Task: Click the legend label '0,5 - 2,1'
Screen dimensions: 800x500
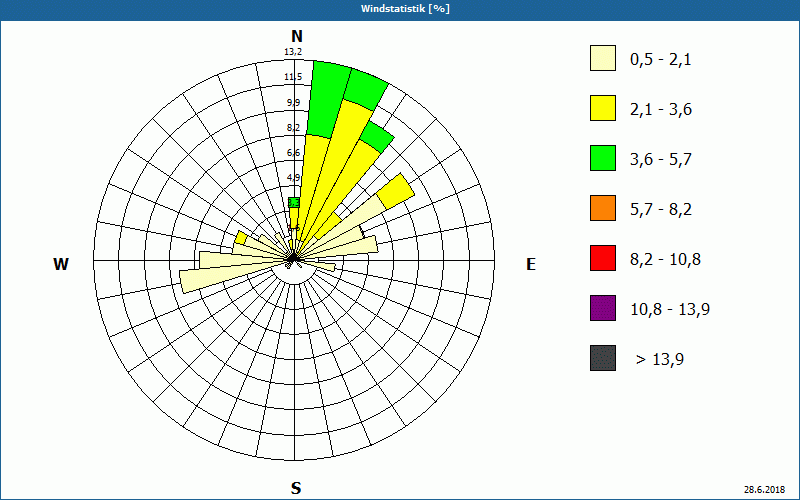Action: (661, 60)
